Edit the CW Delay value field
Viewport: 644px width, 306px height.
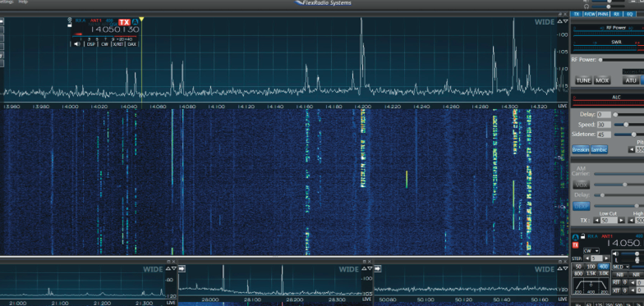point(604,115)
